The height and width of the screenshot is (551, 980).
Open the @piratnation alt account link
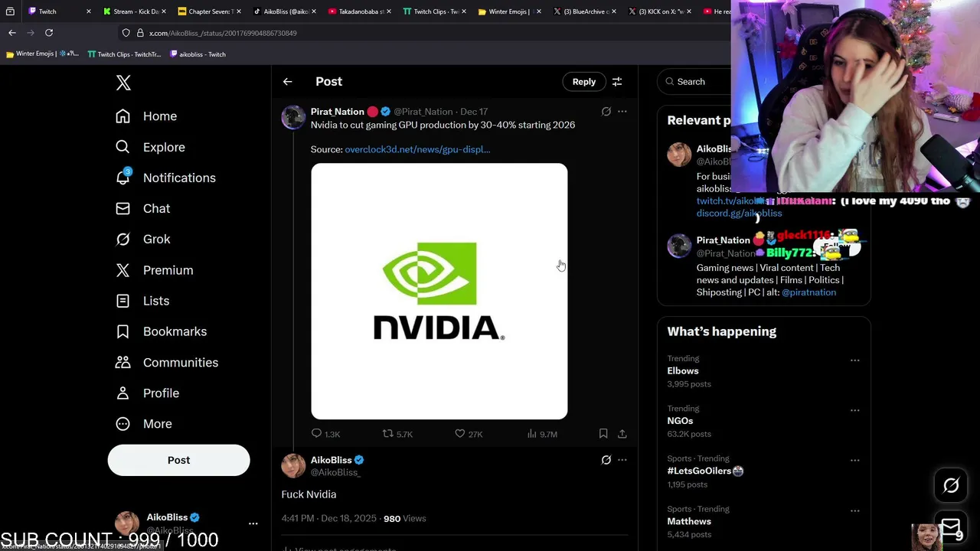(808, 292)
